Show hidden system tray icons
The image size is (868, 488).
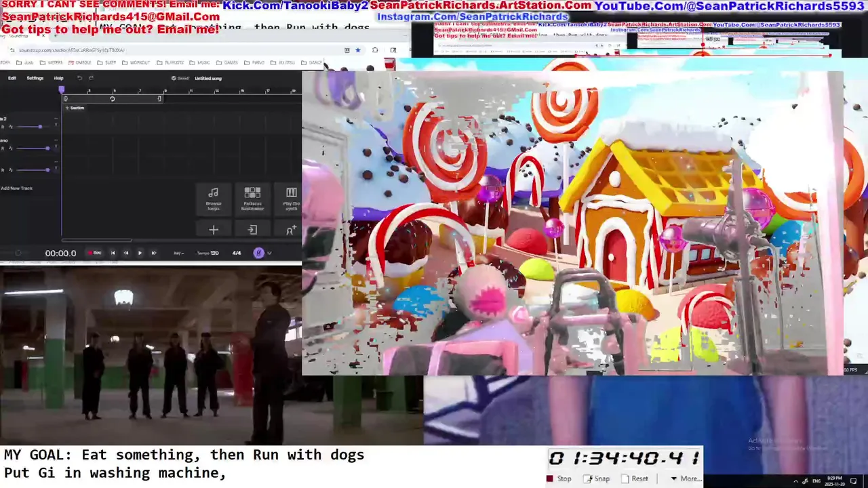pyautogui.click(x=796, y=481)
